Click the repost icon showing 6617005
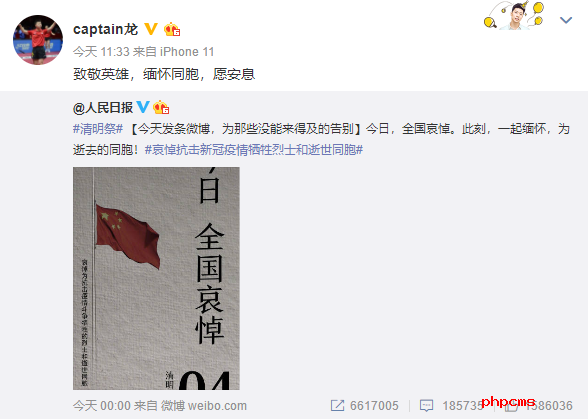 coord(337,405)
